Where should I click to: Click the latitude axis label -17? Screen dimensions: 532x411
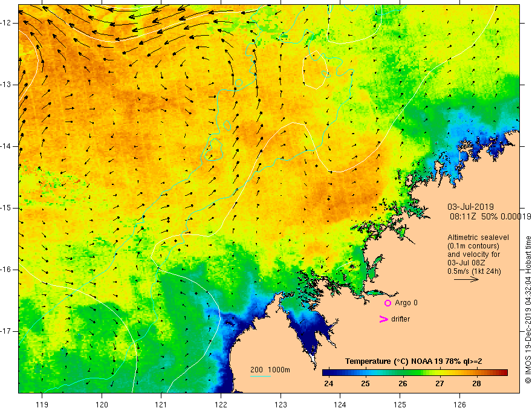pyautogui.click(x=6, y=331)
